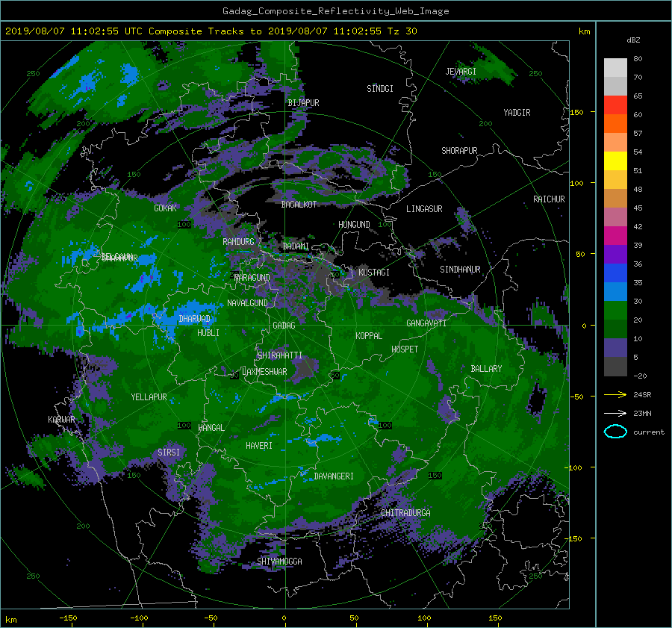Click the 100 km mark on bottom axis
This screenshot has width=672, height=628.
424,618
